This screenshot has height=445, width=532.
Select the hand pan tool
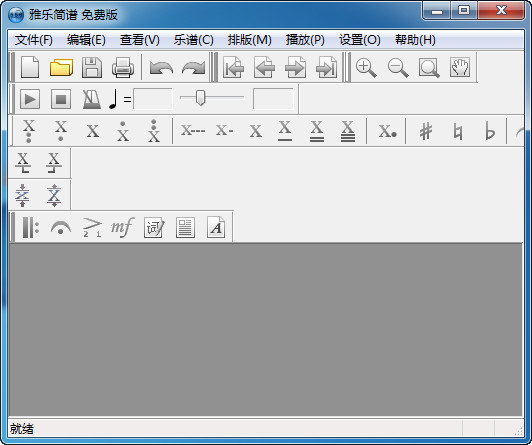pyautogui.click(x=460, y=67)
